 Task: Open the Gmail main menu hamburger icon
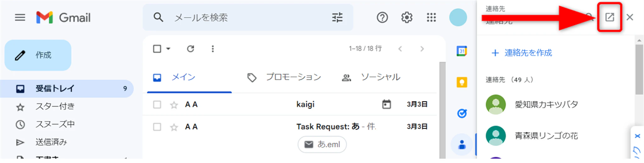pyautogui.click(x=20, y=17)
